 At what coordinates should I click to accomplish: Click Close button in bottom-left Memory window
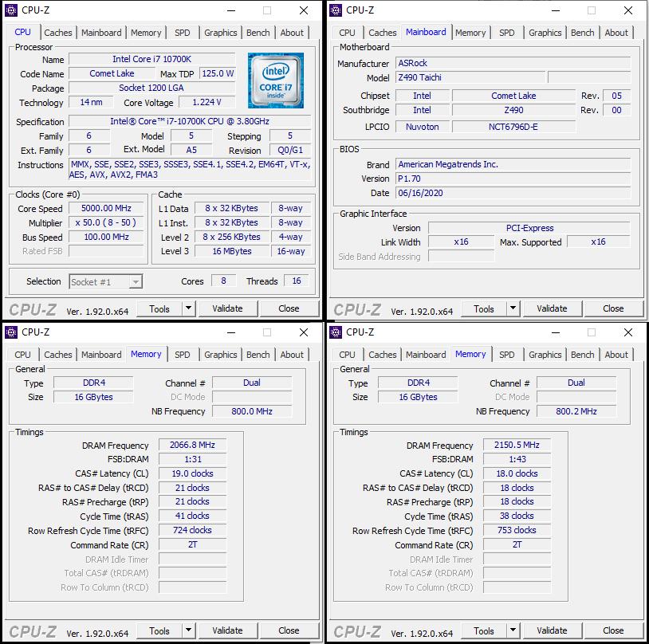click(x=289, y=630)
